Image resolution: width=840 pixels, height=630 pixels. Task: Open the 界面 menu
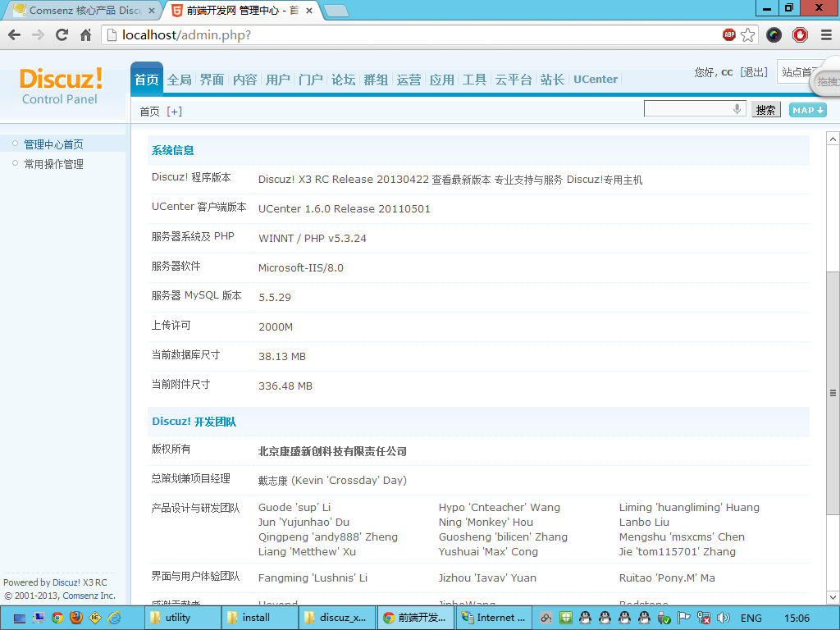[212, 80]
